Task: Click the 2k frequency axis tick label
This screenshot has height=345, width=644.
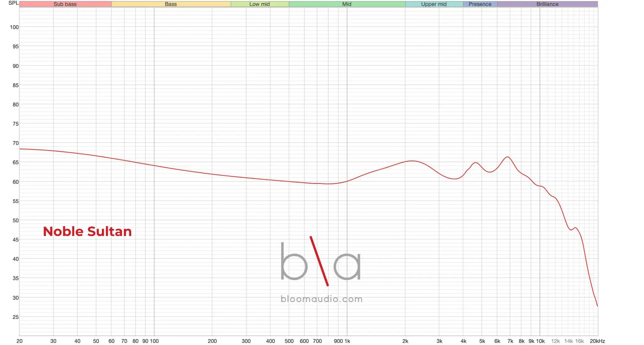Action: 405,341
